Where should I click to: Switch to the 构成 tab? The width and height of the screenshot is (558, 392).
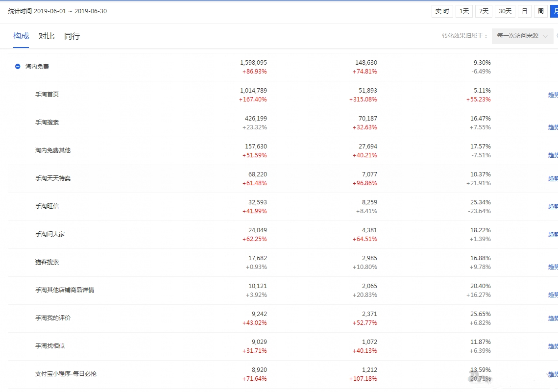21,36
